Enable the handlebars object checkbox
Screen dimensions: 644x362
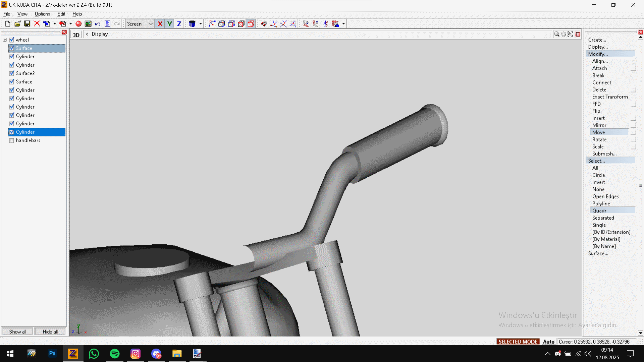tap(12, 140)
